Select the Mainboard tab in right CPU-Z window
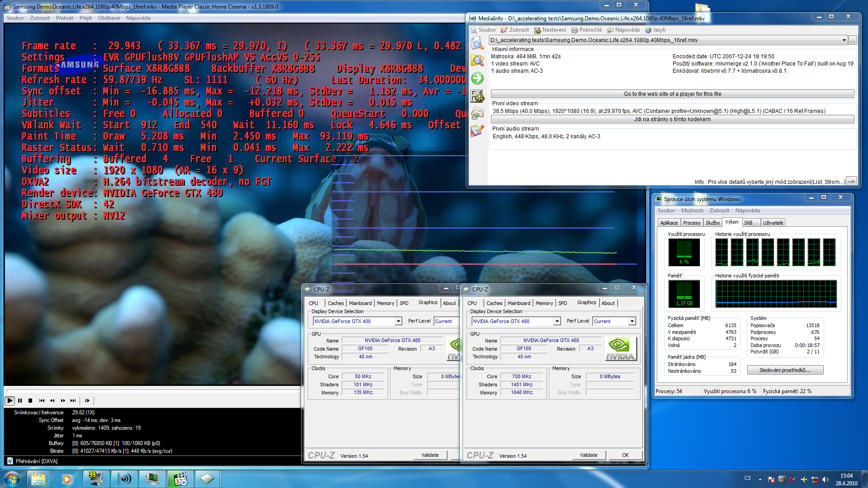Screen dimensions: 868x488 click(519, 303)
